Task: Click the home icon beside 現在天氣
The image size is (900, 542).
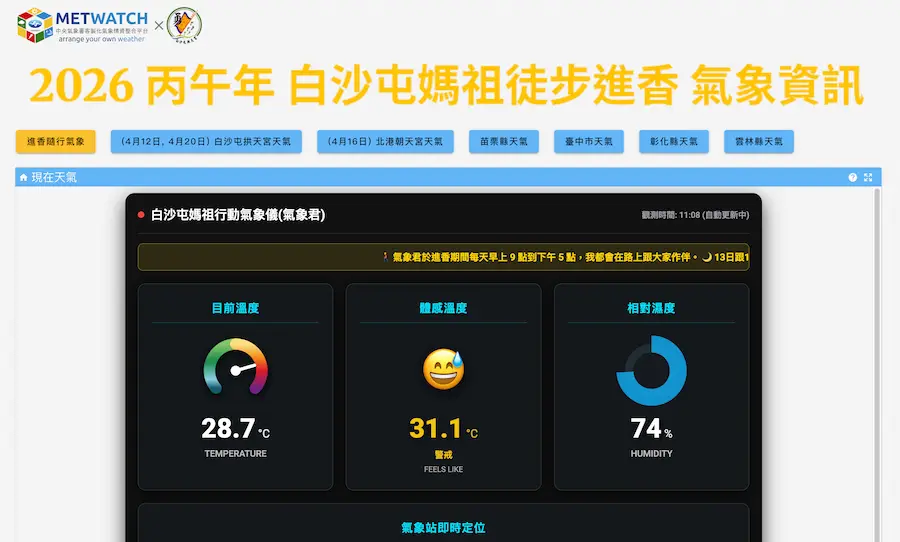Action: pyautogui.click(x=23, y=178)
